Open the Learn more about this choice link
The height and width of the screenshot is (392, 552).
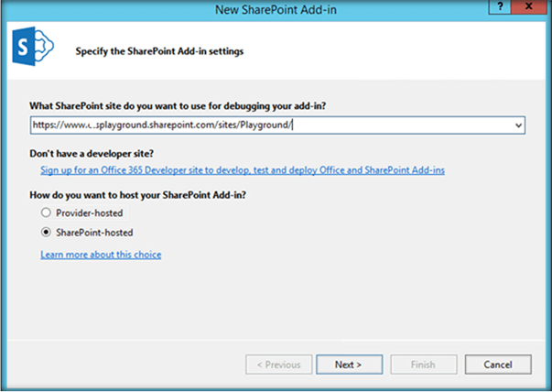[101, 254]
